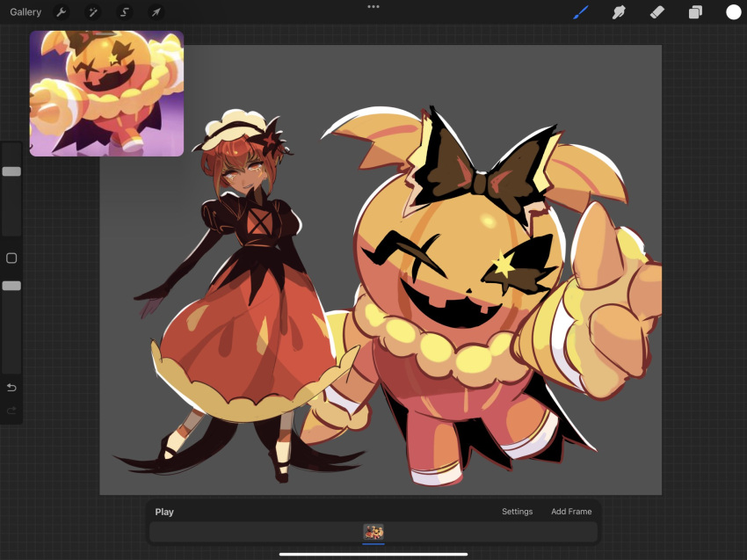Add a new animation frame
747x560 pixels.
tap(572, 512)
